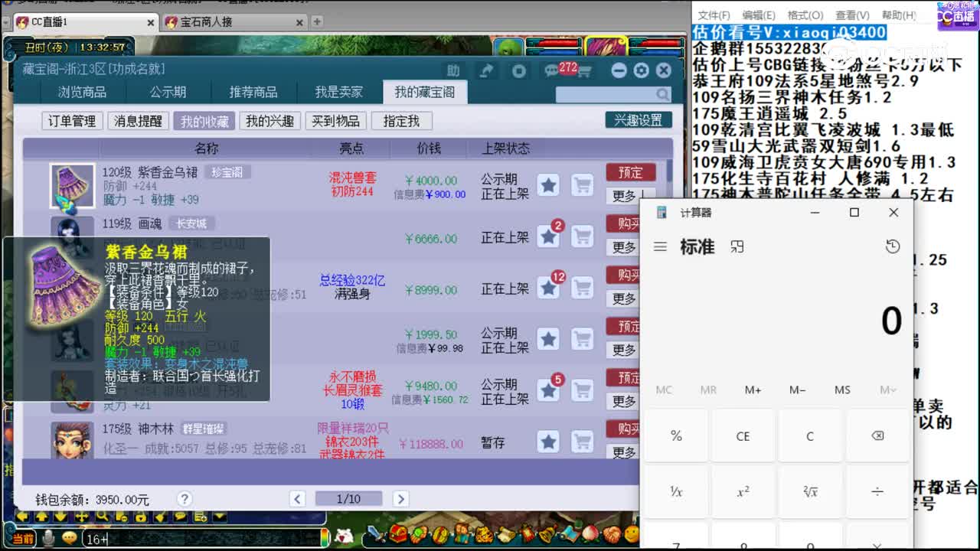
Task: Toggle Calculator keep-on-top icon
Action: (x=737, y=246)
